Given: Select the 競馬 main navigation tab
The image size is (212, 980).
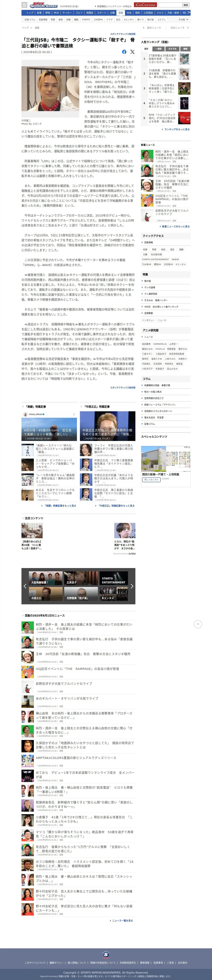Looking at the screenshot, I should 138,13.
